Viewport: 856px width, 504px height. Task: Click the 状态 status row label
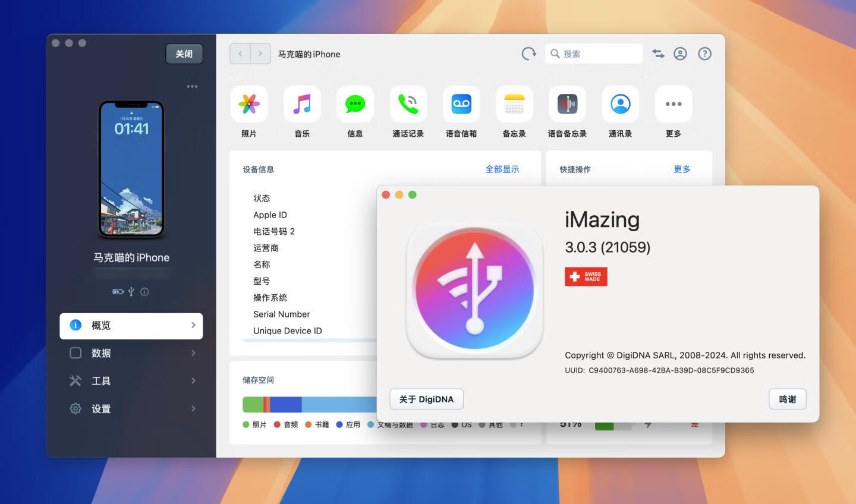262,199
